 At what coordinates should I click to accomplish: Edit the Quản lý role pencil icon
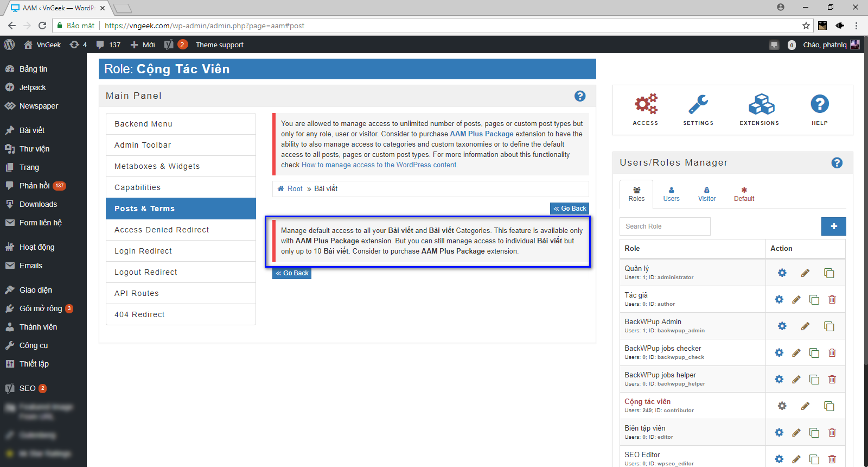805,273
